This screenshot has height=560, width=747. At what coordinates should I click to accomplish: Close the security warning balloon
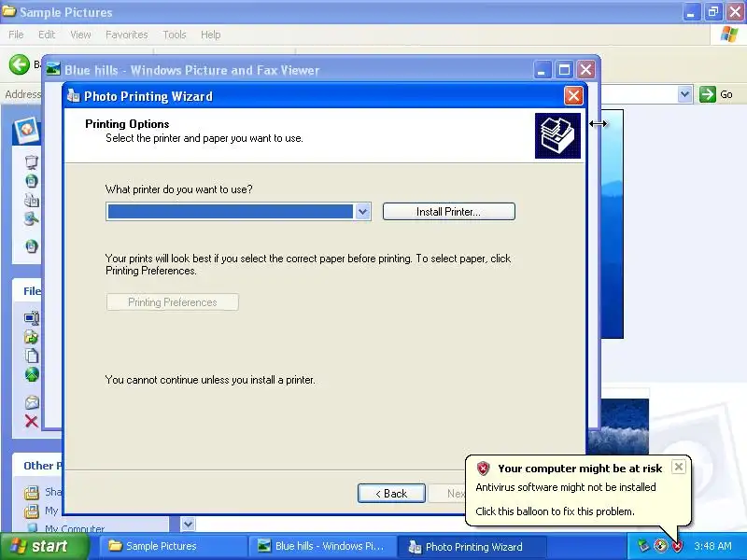(679, 467)
